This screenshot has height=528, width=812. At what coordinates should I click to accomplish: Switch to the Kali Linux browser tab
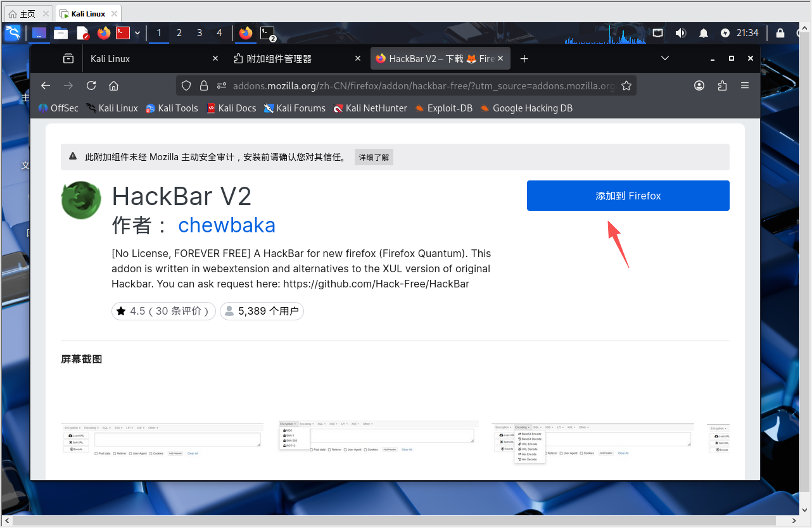154,58
